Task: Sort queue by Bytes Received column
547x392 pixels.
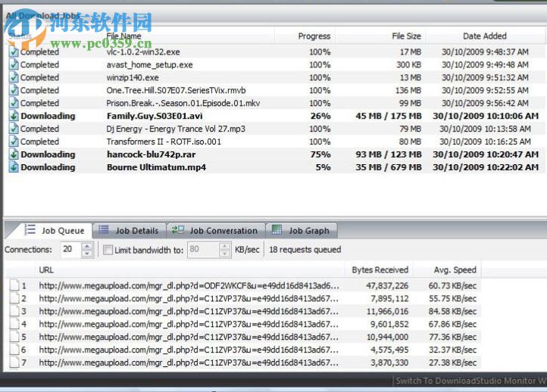Action: click(380, 270)
